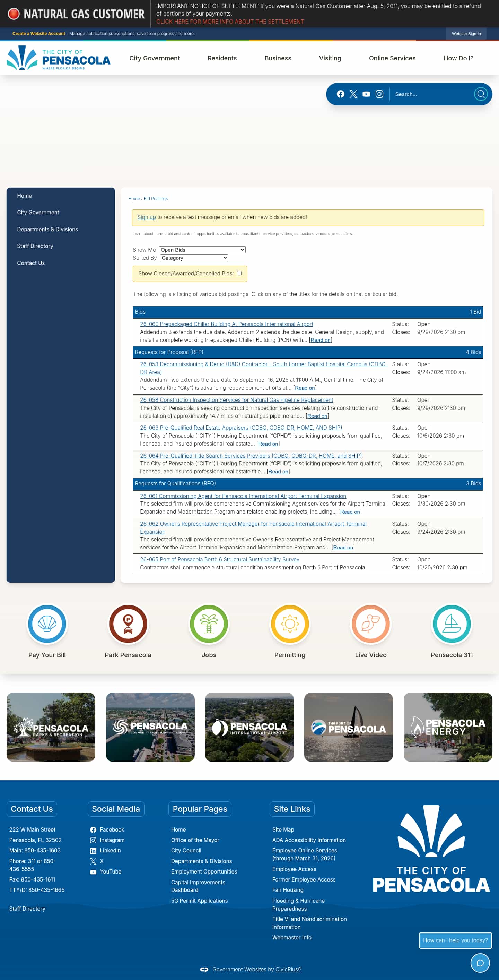
Task: Open YouTube icon beside the search bar
Action: [366, 94]
